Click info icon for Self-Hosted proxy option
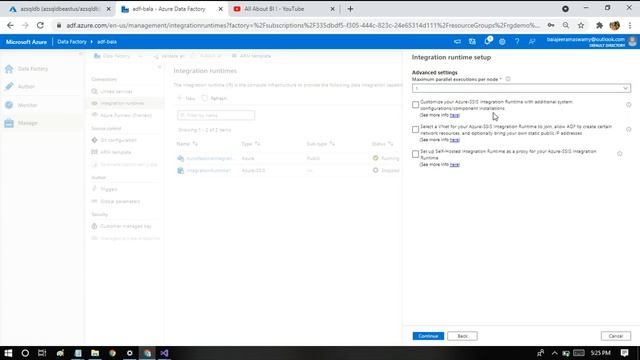The height and width of the screenshot is (360, 640). (620, 154)
